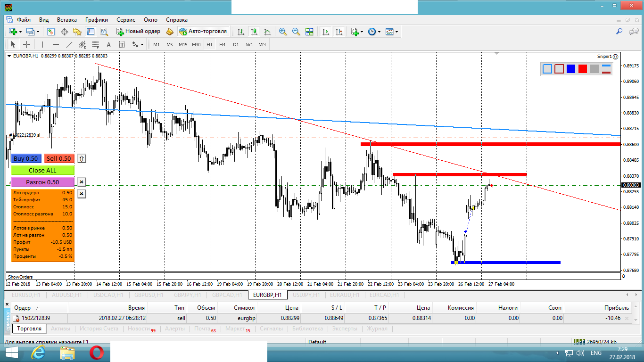Open the Navigator favorites folder icon
The image size is (644, 362).
(x=77, y=32)
